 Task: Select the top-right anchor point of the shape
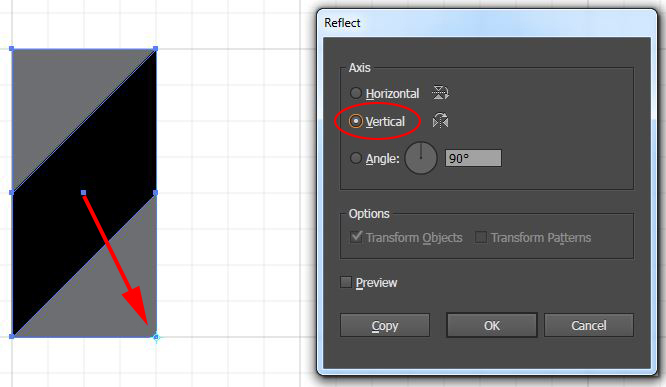(x=155, y=49)
